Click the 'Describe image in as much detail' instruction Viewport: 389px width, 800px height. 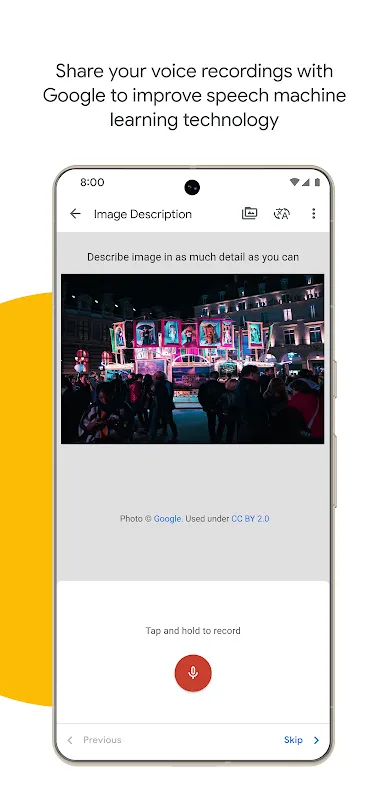click(193, 257)
